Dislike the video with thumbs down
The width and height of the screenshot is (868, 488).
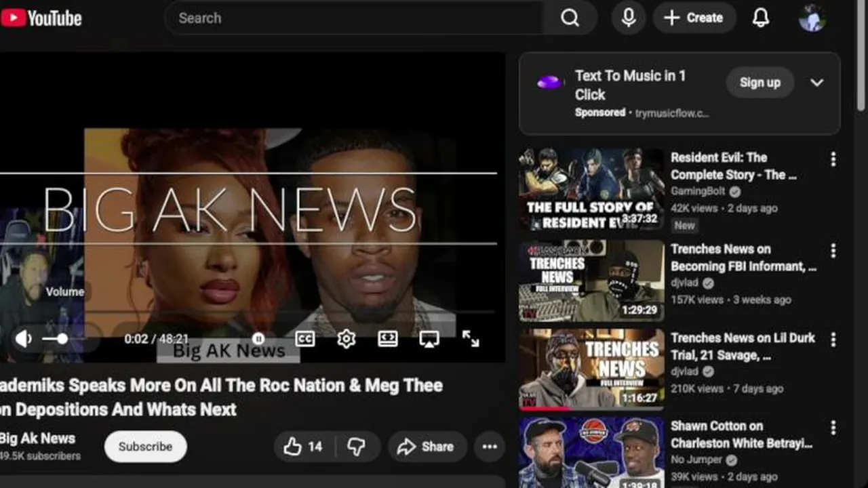pos(356,447)
